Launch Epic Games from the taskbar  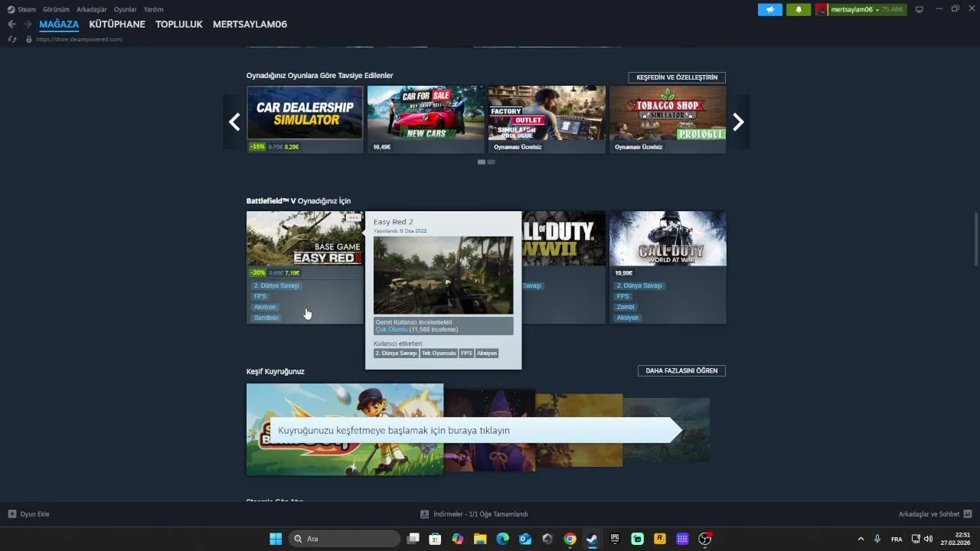615,539
